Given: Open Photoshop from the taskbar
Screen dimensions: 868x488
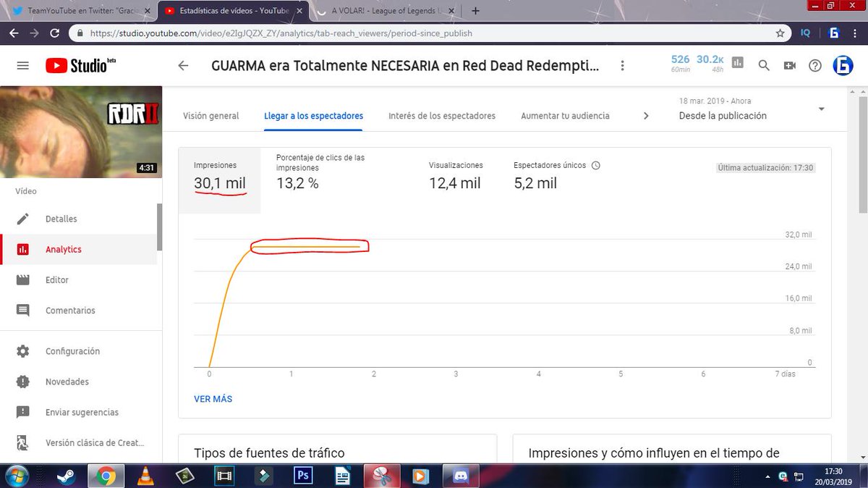Looking at the screenshot, I should [x=302, y=476].
